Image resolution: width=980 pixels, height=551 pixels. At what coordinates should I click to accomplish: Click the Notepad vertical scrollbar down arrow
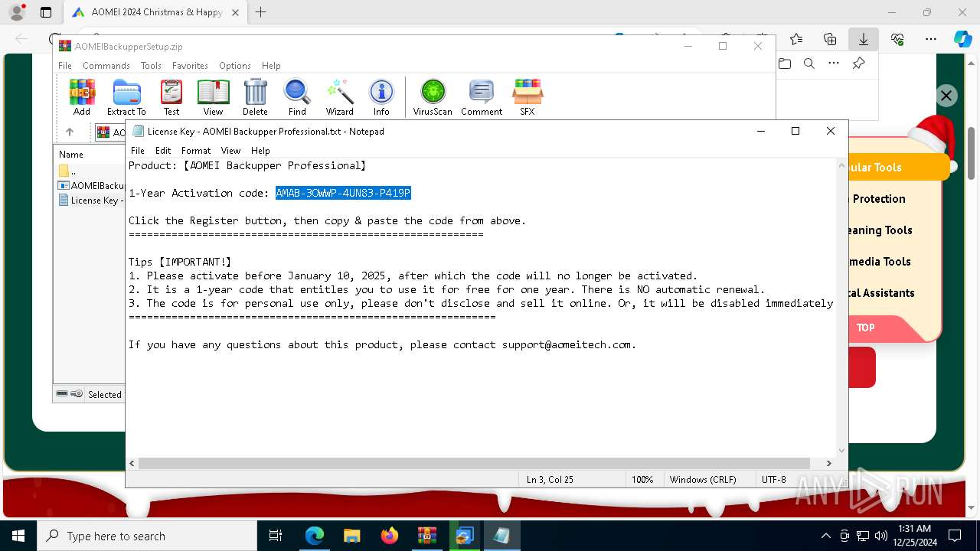click(842, 451)
